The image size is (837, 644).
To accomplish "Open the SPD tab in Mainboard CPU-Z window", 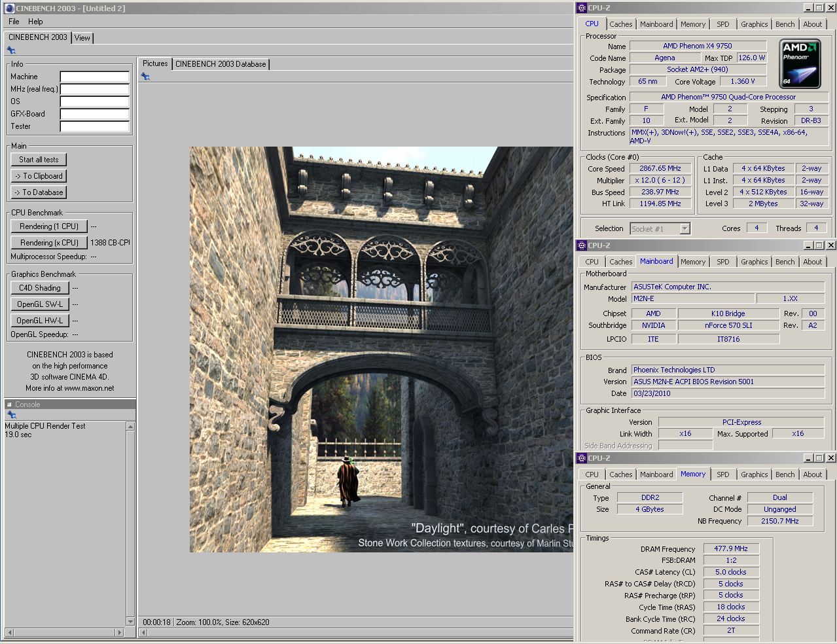I will [x=722, y=262].
